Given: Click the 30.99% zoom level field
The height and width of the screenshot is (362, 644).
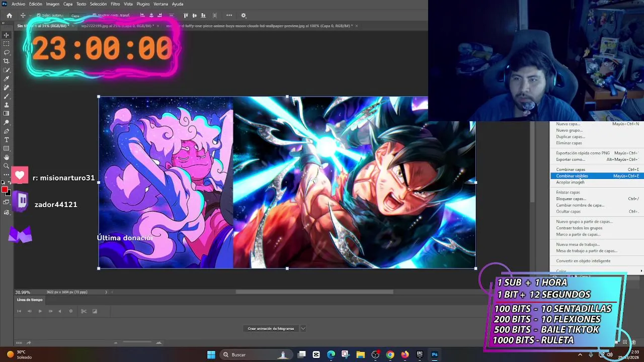Looking at the screenshot, I should 23,292.
